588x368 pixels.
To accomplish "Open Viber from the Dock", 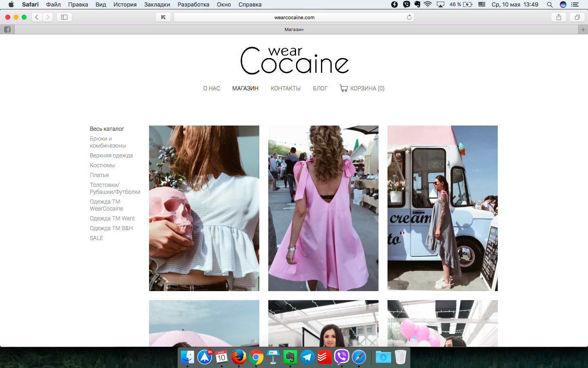I will click(x=342, y=357).
